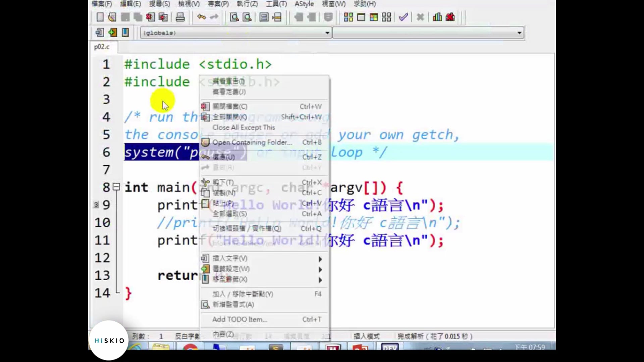
Task: Click the close file icon with red cross
Action: 150,17
